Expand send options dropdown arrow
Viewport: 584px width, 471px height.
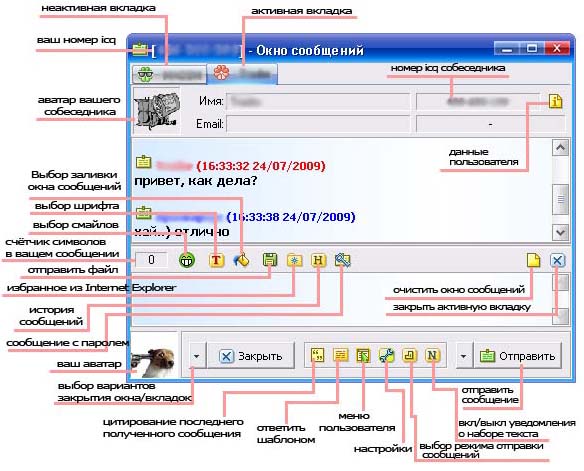(463, 356)
